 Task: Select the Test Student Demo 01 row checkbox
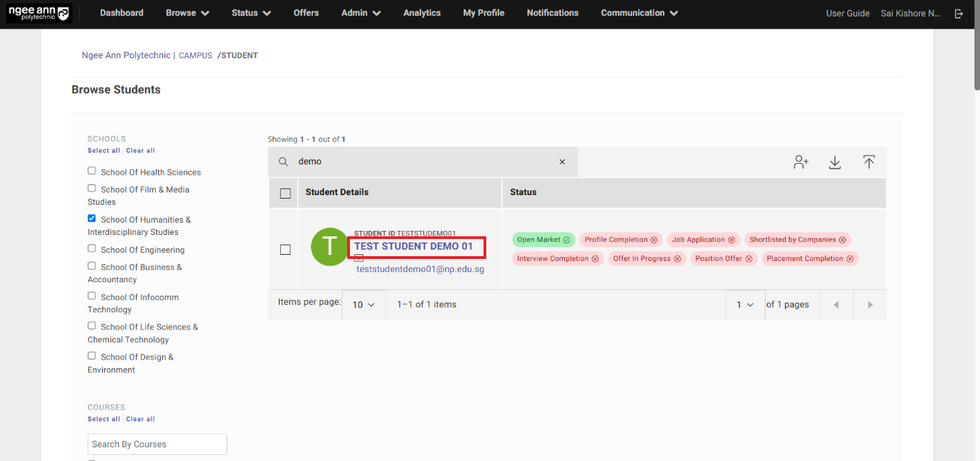coord(286,250)
